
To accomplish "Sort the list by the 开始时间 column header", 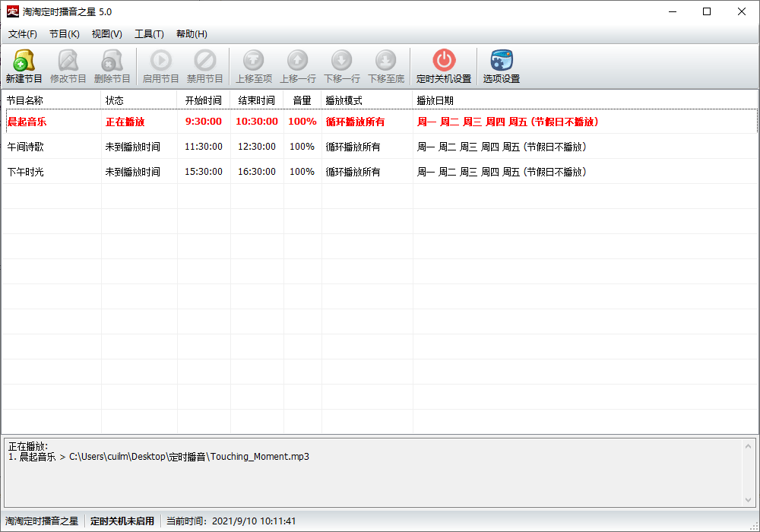I will click(x=203, y=100).
